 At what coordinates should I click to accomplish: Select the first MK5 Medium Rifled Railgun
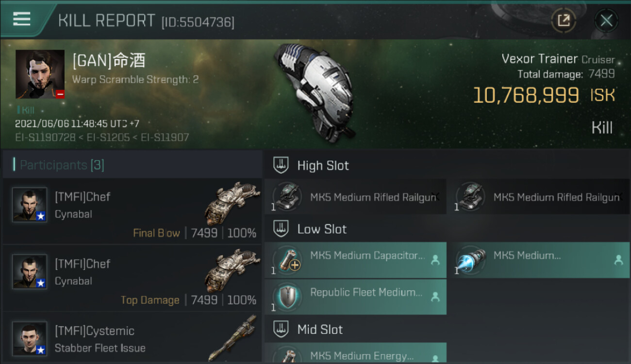click(x=355, y=197)
